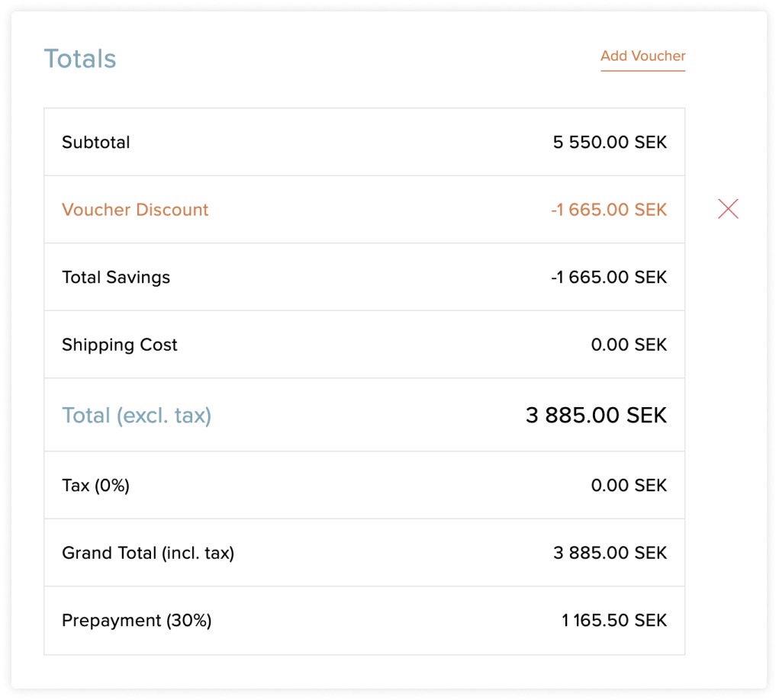Click the large 3 885.00 SEK total

(x=596, y=416)
